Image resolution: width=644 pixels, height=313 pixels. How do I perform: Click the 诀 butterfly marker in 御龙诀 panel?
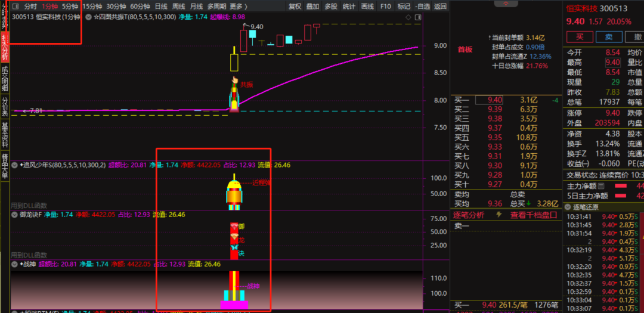tap(234, 247)
